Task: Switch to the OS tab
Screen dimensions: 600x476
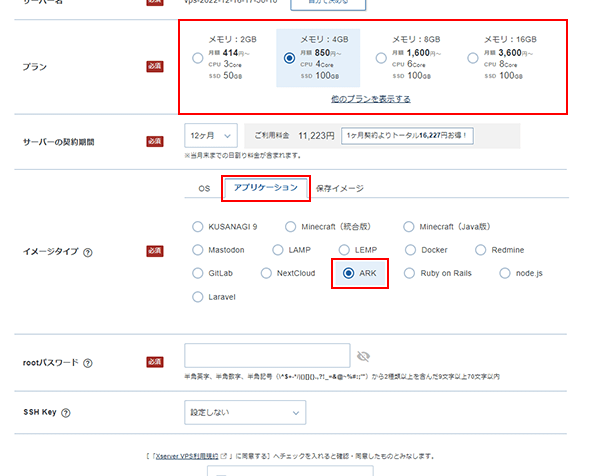Action: [x=204, y=188]
